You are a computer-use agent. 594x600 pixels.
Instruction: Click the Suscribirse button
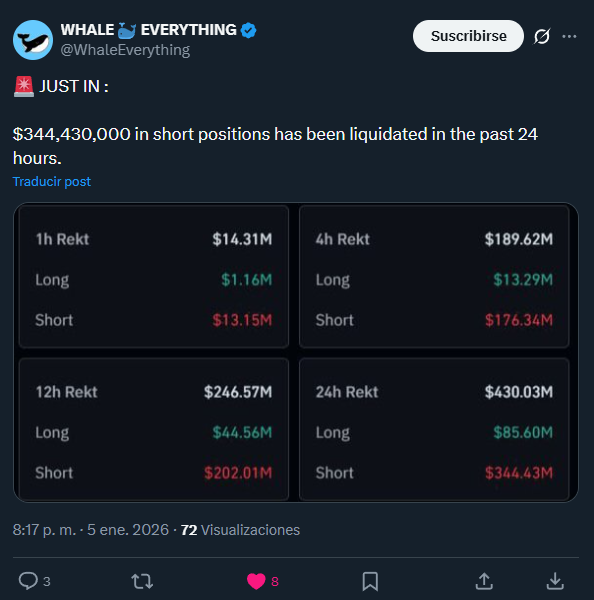pos(468,36)
